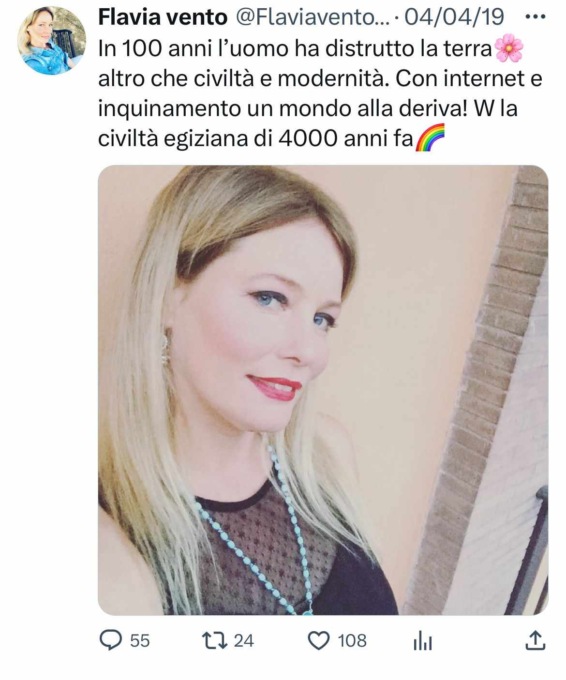
Task: Click the tweet line ending modernità. Con internet e
Action: pos(320,79)
